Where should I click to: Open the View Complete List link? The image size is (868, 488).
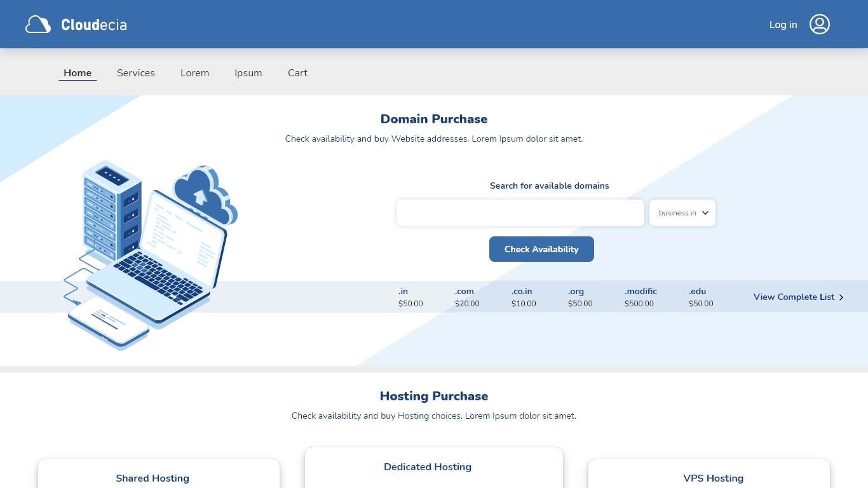point(794,297)
